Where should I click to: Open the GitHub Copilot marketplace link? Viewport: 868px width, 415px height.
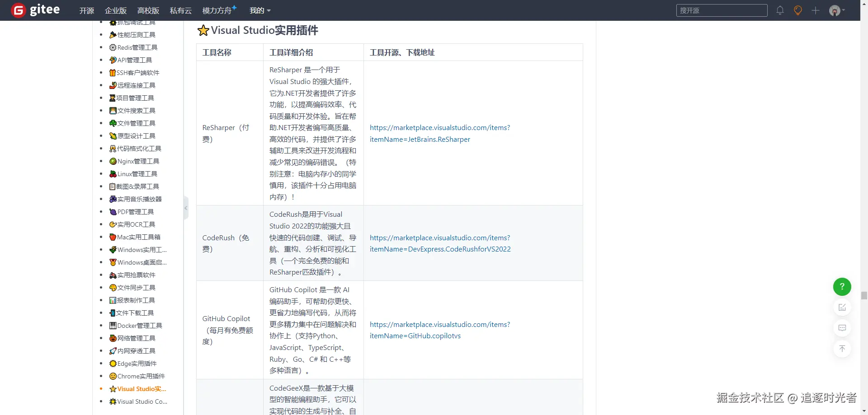click(x=440, y=330)
